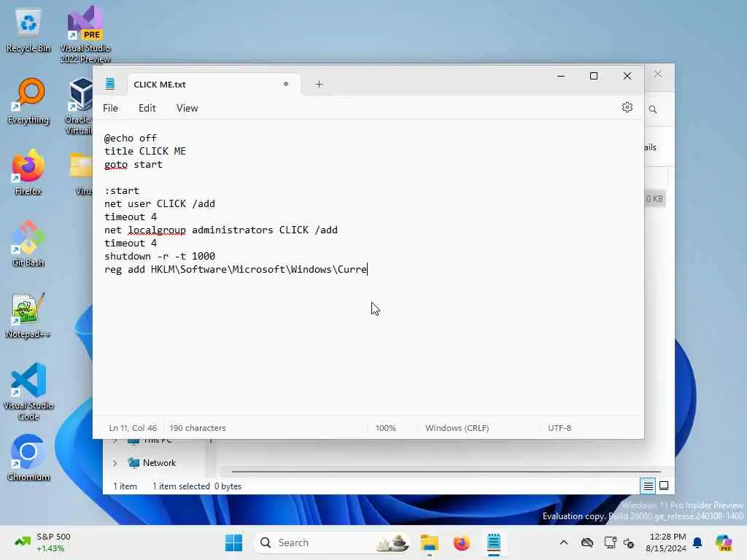Click the Notepad app icon in title bar
The image size is (747, 560).
tap(110, 84)
